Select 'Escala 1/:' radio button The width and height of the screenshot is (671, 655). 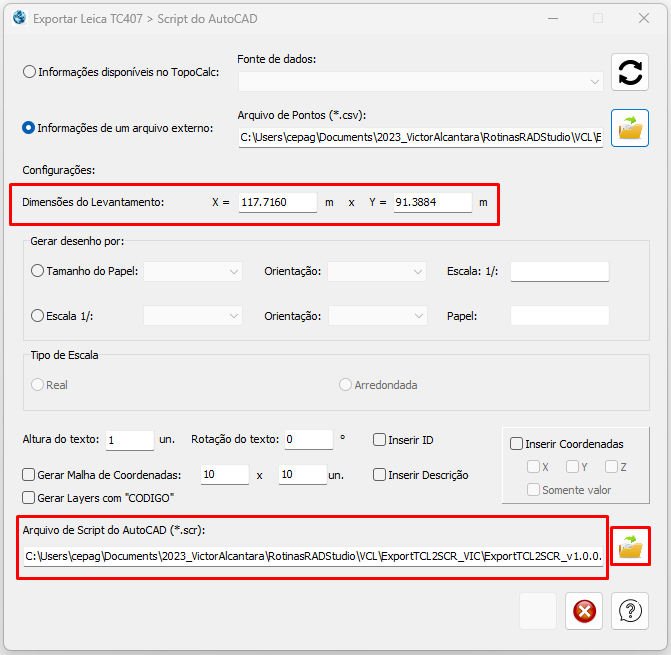[x=38, y=316]
